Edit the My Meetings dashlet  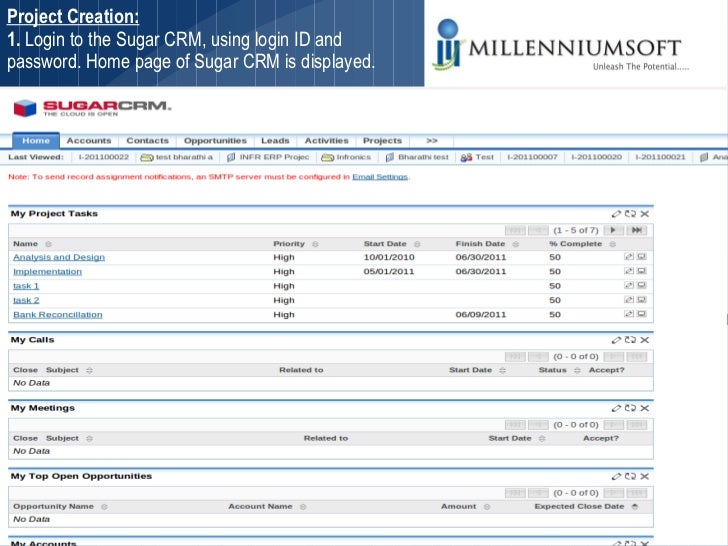point(616,408)
